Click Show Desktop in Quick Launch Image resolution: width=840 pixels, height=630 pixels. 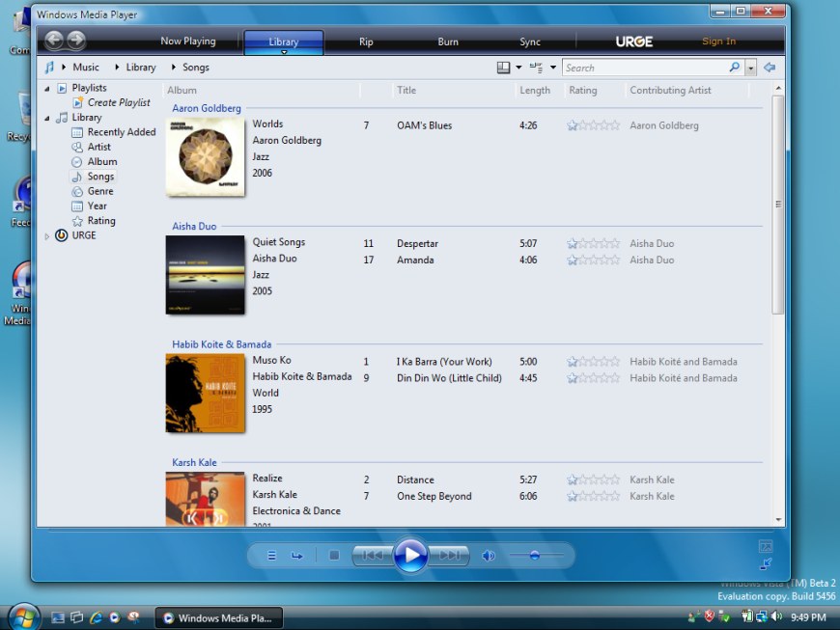(x=58, y=617)
